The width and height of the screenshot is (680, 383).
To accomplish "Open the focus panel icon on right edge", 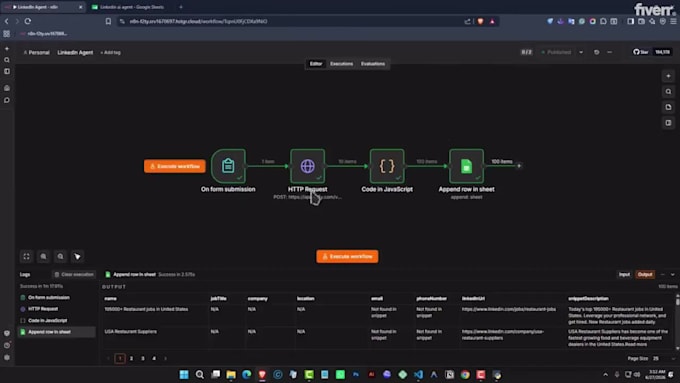I will (668, 123).
